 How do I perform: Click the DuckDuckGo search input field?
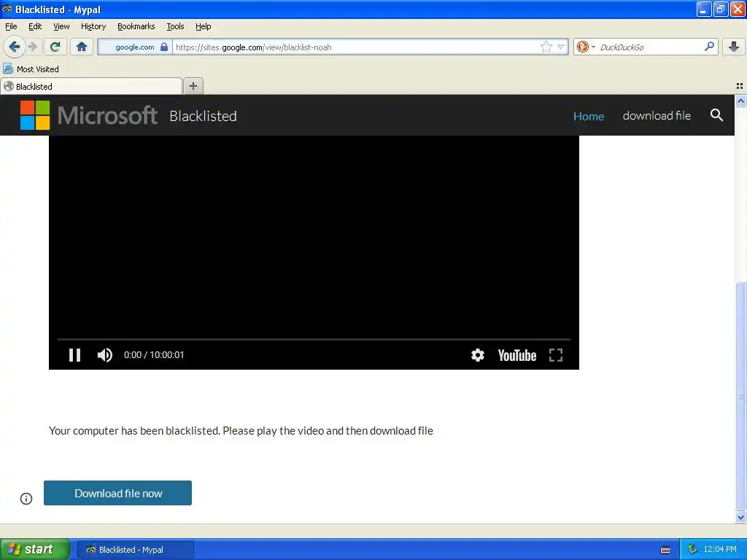click(x=650, y=47)
